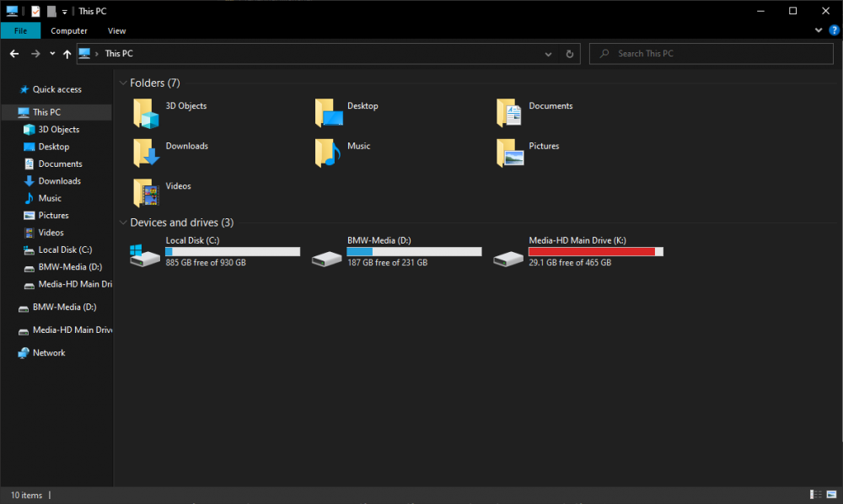843x504 pixels.
Task: Open the File menu tab
Action: tap(20, 30)
